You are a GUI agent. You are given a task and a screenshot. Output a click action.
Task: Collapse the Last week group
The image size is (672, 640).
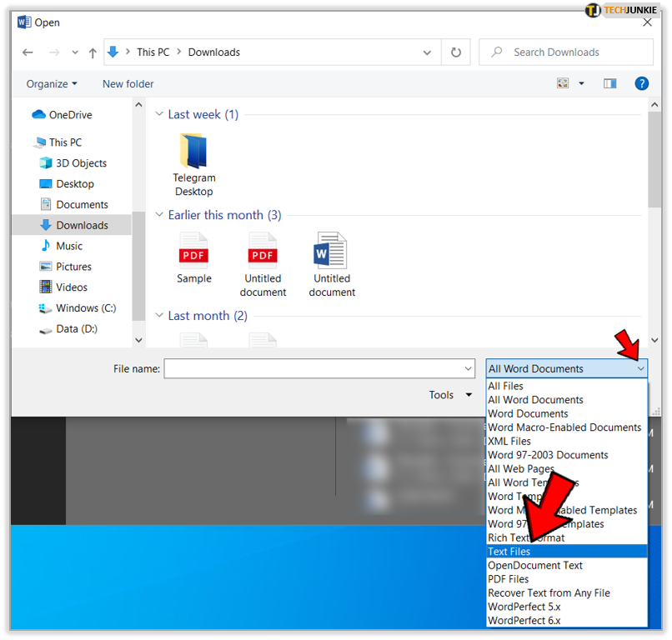tap(160, 115)
